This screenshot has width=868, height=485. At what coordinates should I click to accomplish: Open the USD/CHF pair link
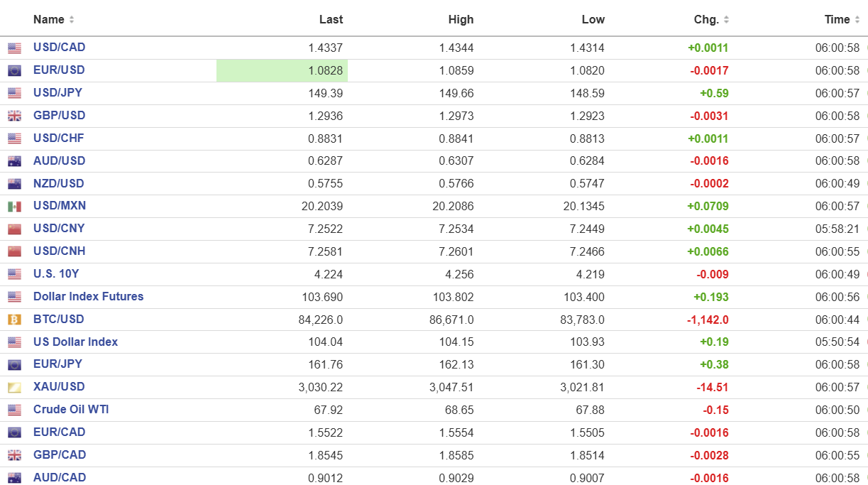pyautogui.click(x=58, y=138)
